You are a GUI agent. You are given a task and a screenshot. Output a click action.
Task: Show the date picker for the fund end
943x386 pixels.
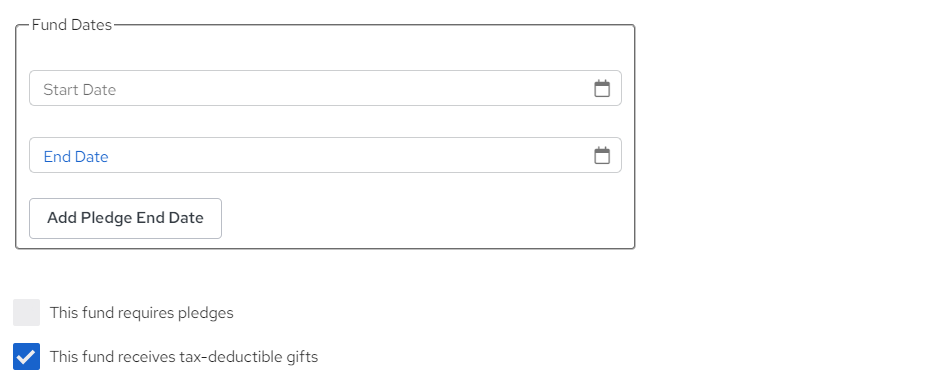tap(602, 156)
